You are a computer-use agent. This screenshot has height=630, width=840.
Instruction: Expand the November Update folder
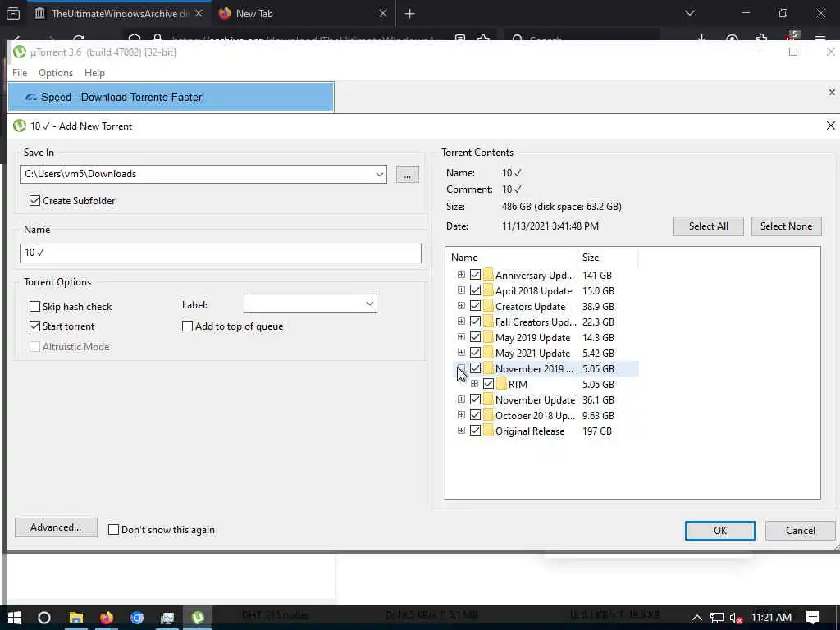[461, 399]
